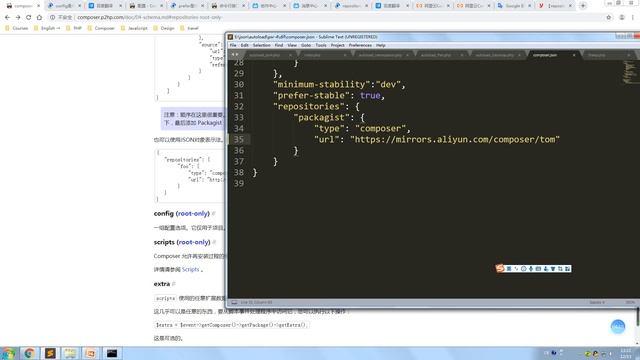Click the root-only link next to config
Screen dimensions: 640x360
193,213
